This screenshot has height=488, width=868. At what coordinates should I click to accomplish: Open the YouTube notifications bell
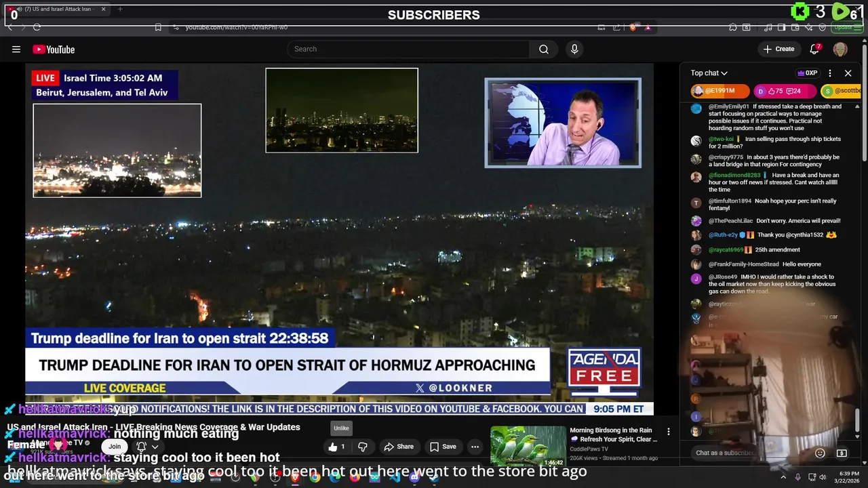(815, 49)
